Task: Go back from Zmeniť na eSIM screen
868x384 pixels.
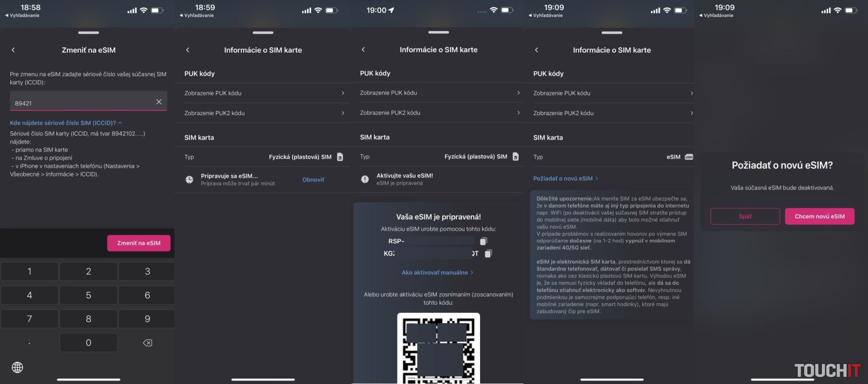Action: (14, 50)
